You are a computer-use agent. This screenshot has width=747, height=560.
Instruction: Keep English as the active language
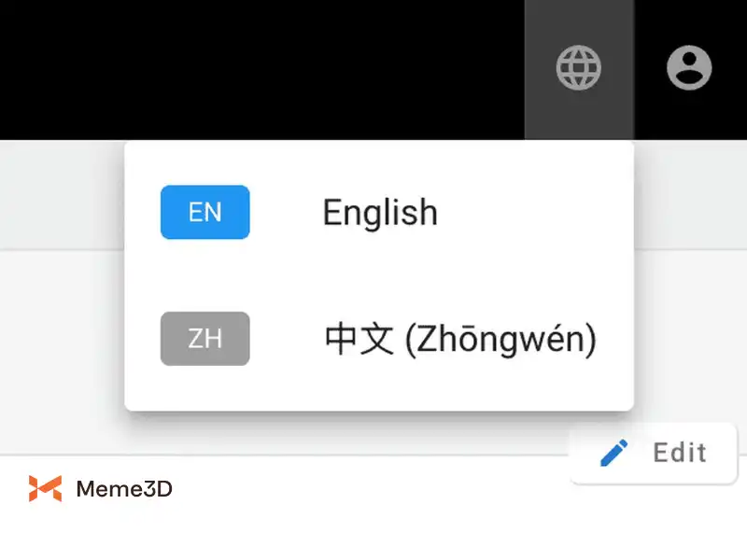click(x=379, y=212)
